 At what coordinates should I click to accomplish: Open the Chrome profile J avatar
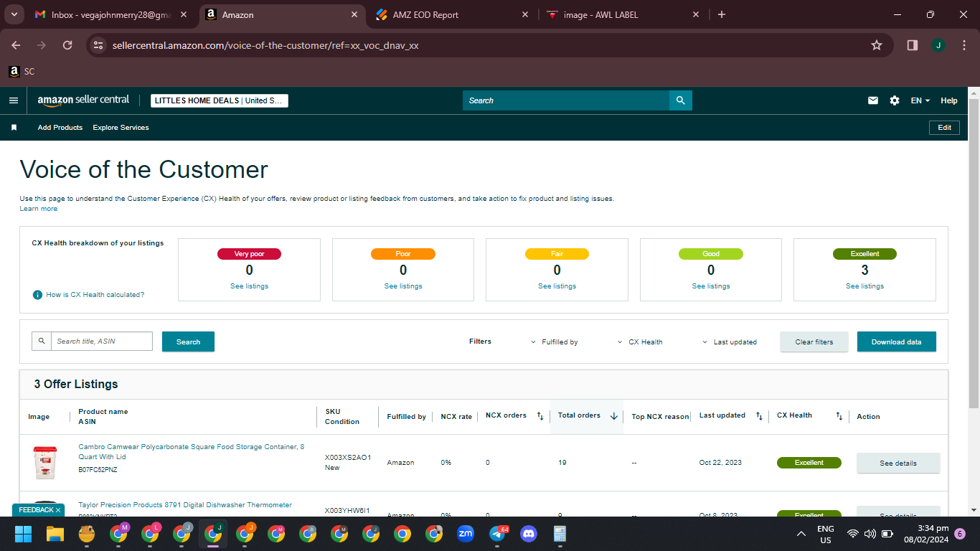938,45
